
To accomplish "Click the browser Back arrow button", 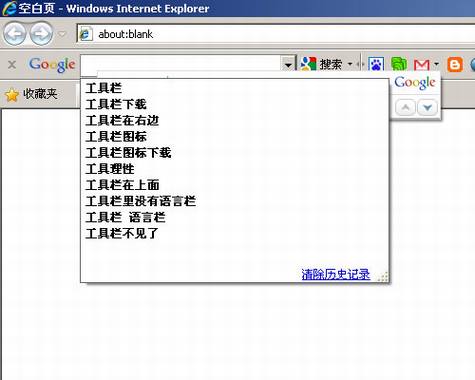I will (14, 34).
